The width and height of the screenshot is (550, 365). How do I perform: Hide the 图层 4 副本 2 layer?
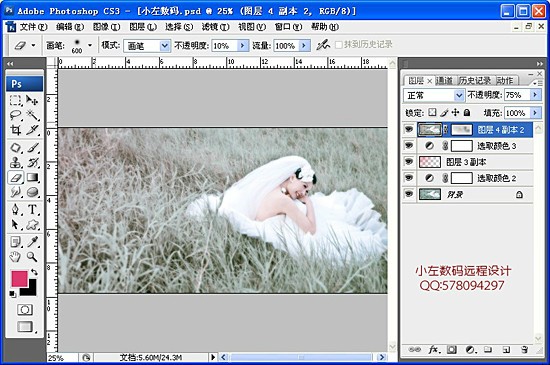[409, 129]
